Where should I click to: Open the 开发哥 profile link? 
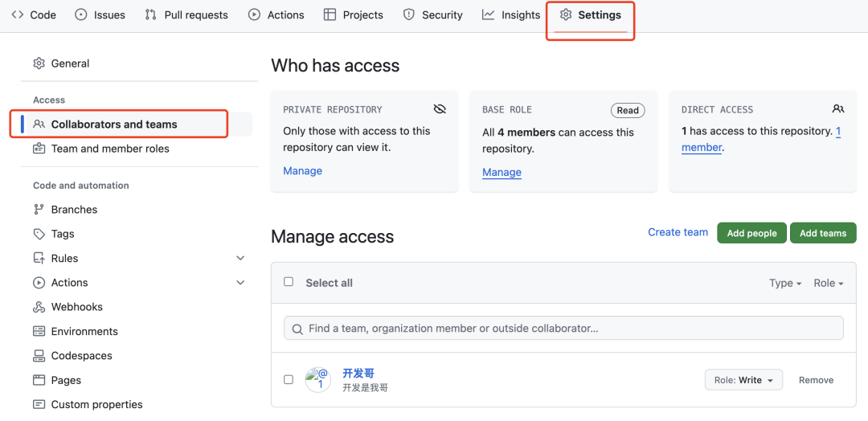point(358,374)
